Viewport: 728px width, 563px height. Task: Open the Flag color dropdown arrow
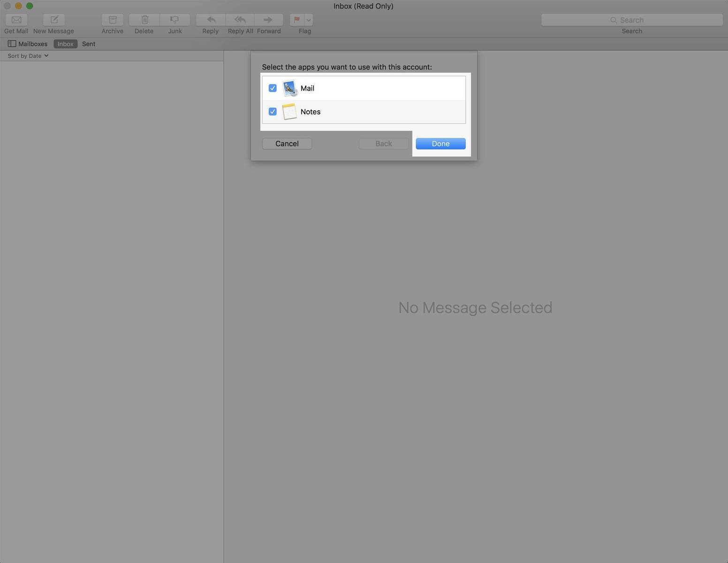tap(309, 20)
